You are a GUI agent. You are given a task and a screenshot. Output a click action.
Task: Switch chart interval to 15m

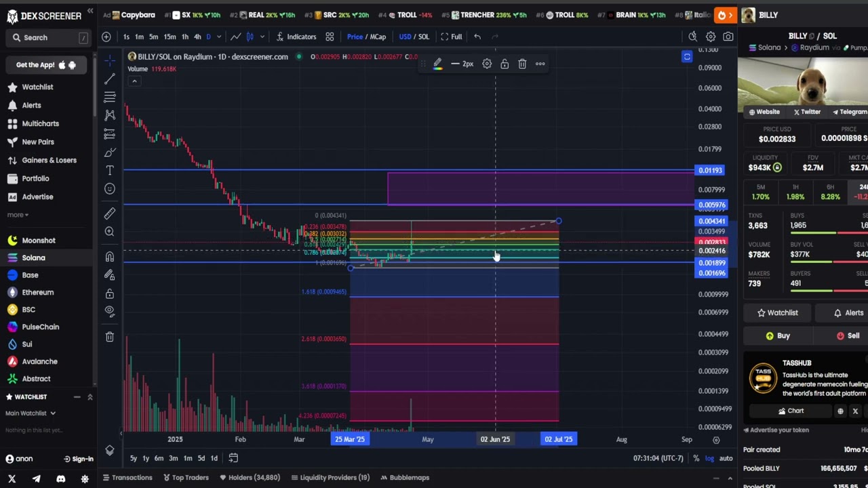click(x=170, y=37)
